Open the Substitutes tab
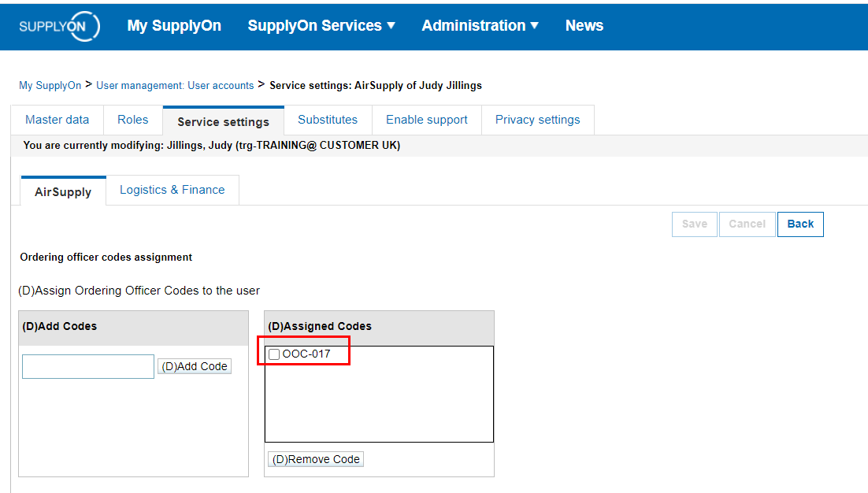Image resolution: width=868 pixels, height=493 pixels. (x=328, y=120)
